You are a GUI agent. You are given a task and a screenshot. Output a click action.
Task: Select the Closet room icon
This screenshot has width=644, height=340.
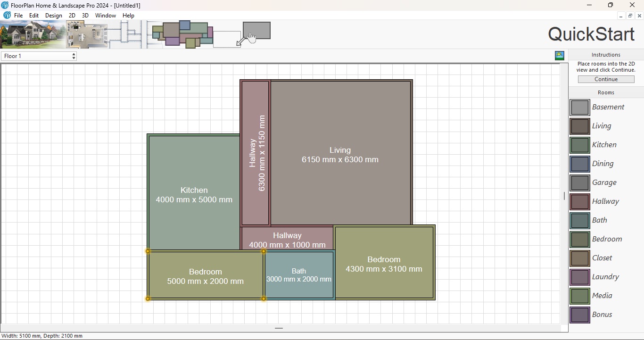click(579, 258)
